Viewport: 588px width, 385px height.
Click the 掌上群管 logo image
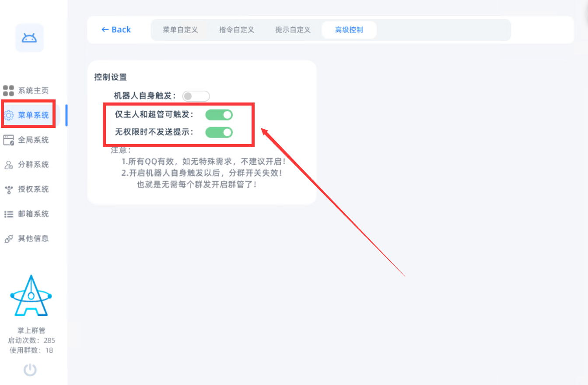click(x=31, y=296)
